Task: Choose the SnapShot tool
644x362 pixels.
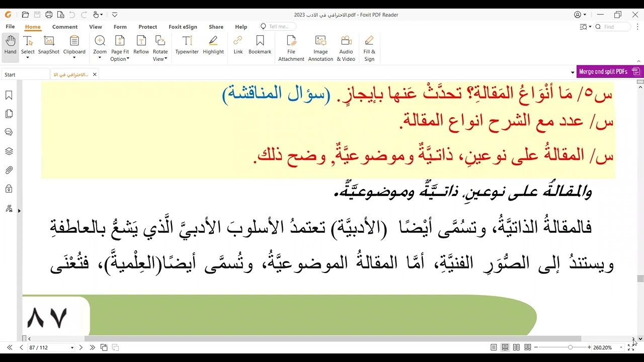Action: pos(49,45)
